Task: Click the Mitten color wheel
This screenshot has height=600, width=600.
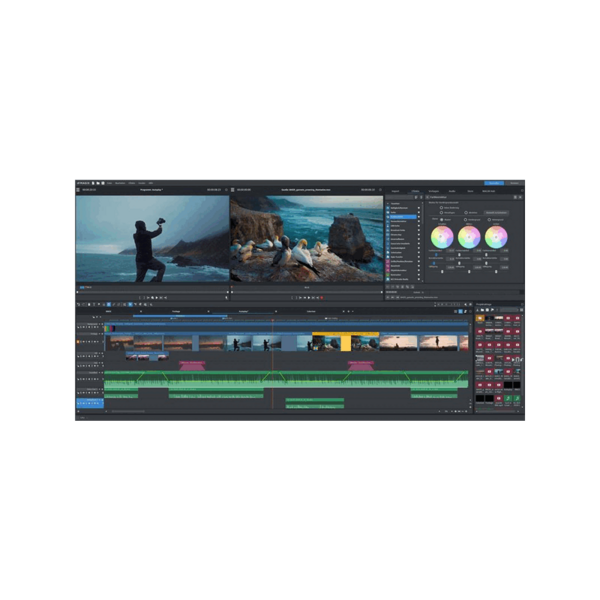Action: coord(469,237)
